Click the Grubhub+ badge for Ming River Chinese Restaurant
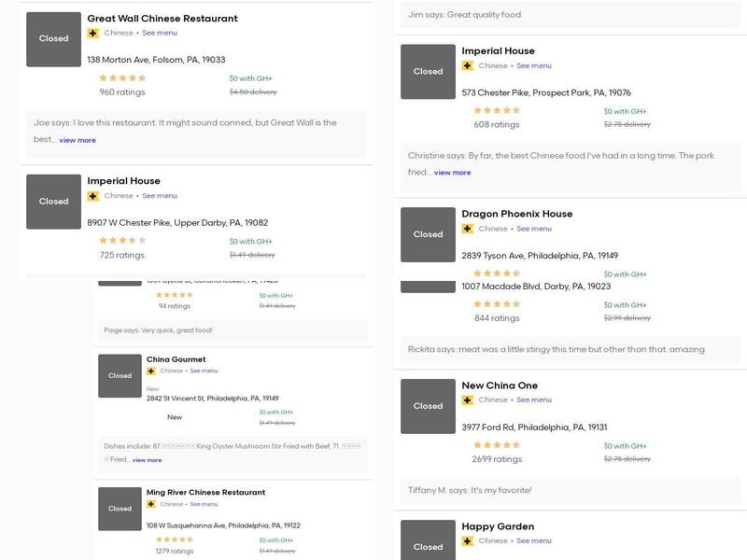The height and width of the screenshot is (560, 747). tap(151, 504)
